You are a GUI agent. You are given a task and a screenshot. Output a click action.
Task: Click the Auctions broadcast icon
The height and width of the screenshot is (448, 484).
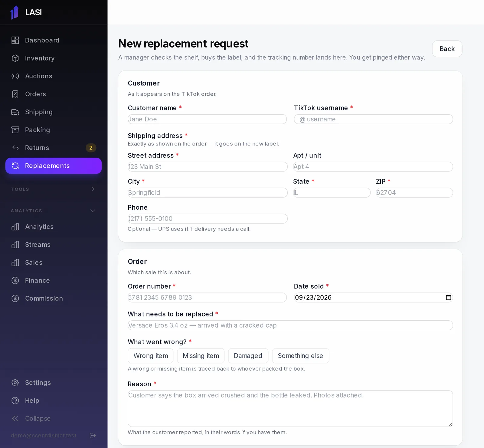click(15, 76)
